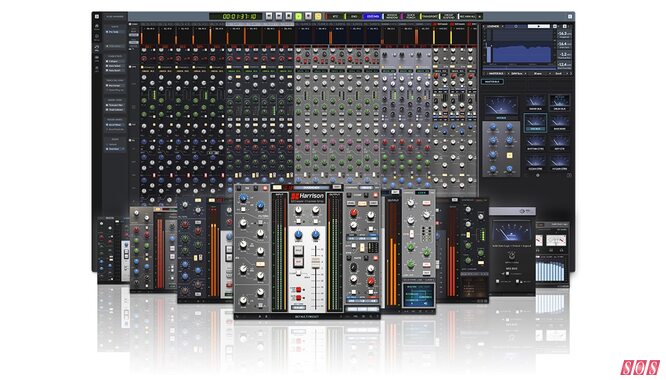666x380 pixels.
Task: Click the timecode display reading 00:01:31:10
Action: pyautogui.click(x=236, y=16)
